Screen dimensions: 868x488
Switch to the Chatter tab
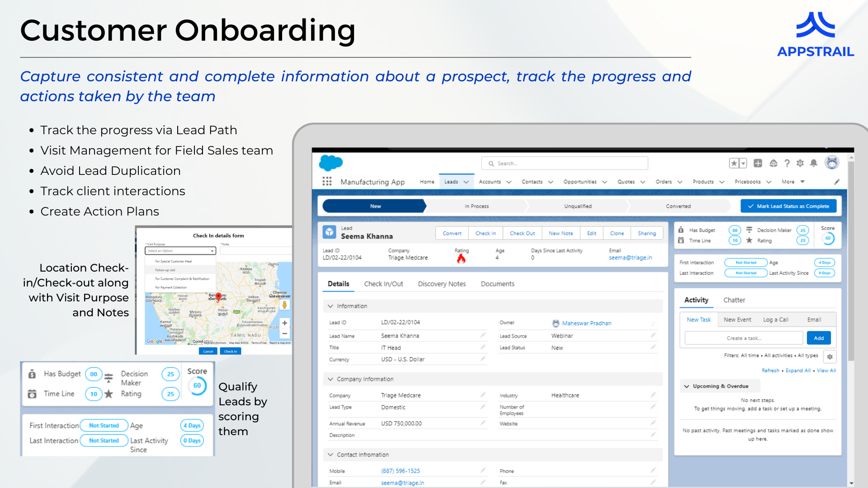coord(734,300)
